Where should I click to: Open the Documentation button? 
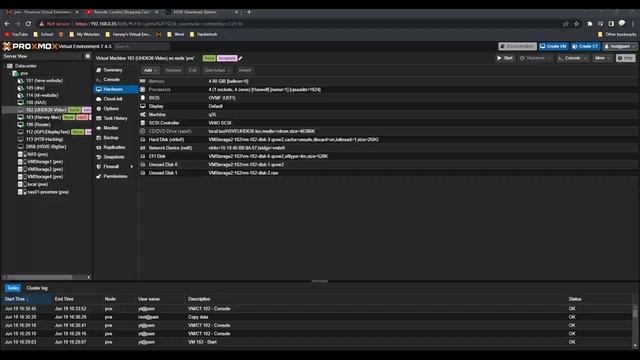tap(517, 47)
